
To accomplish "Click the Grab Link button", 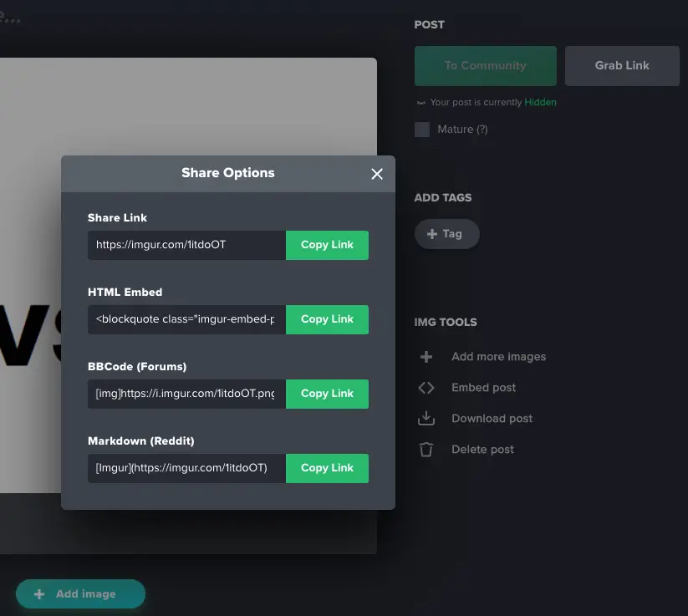I will [x=622, y=66].
